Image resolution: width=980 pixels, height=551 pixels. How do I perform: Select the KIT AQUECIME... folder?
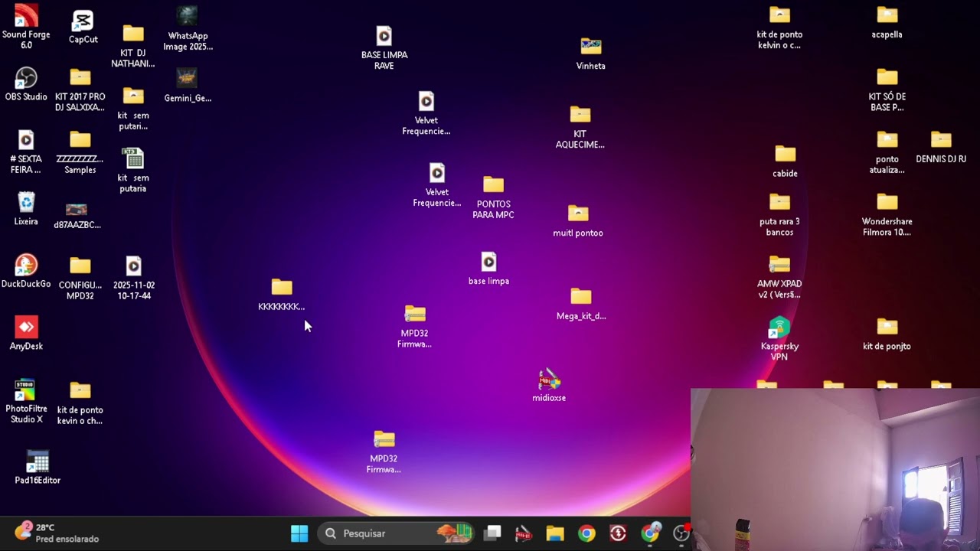point(580,127)
